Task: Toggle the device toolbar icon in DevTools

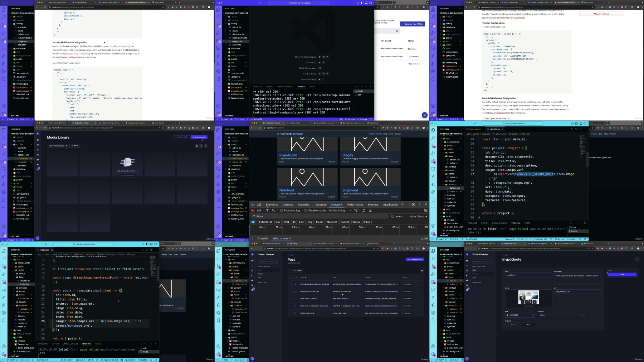Action: [x=259, y=204]
